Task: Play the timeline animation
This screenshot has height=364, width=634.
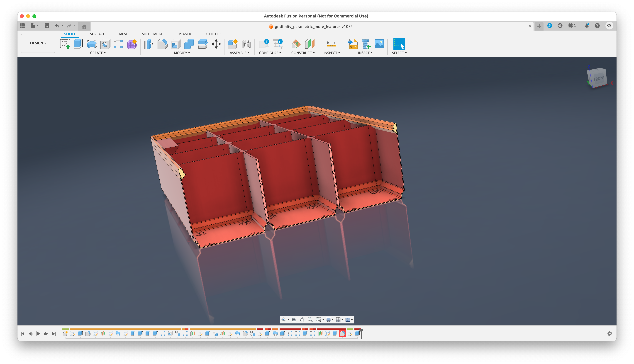Action: (38, 333)
